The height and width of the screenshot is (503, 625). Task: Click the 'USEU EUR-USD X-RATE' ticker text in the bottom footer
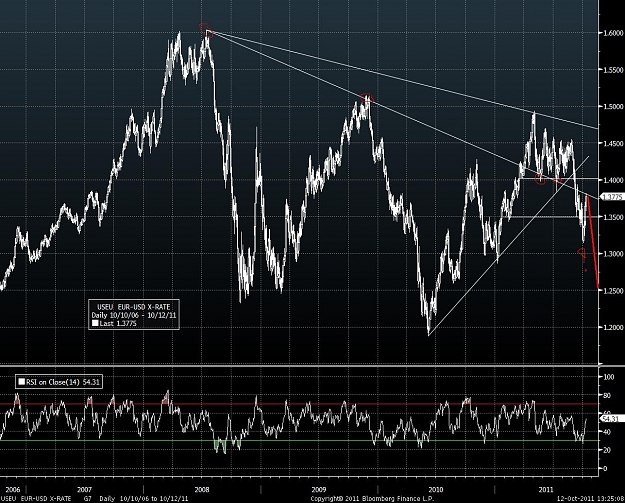point(36,499)
